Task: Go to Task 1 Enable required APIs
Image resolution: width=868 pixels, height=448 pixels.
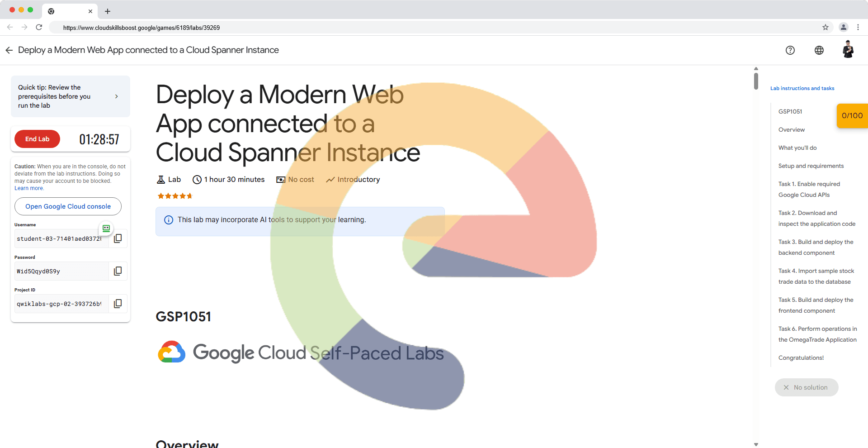Action: pyautogui.click(x=809, y=189)
